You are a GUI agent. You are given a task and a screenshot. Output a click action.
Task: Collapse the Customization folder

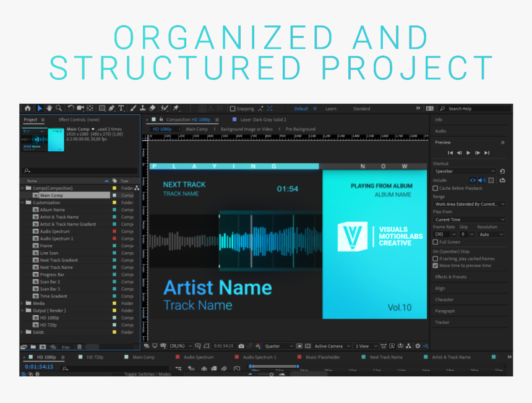23,203
